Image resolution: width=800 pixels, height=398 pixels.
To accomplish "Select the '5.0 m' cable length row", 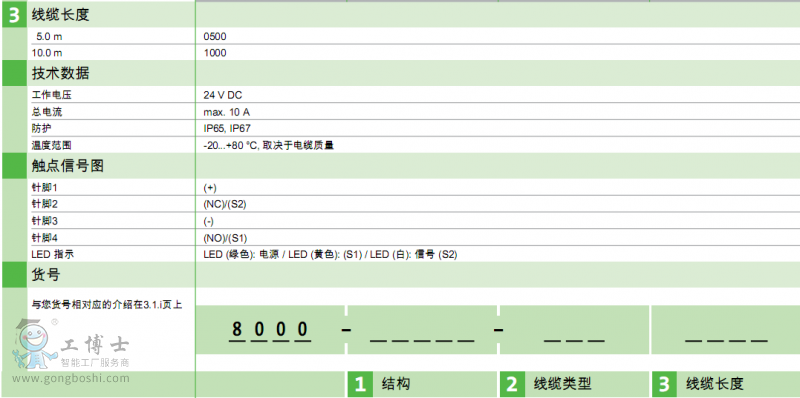I will pos(49,37).
